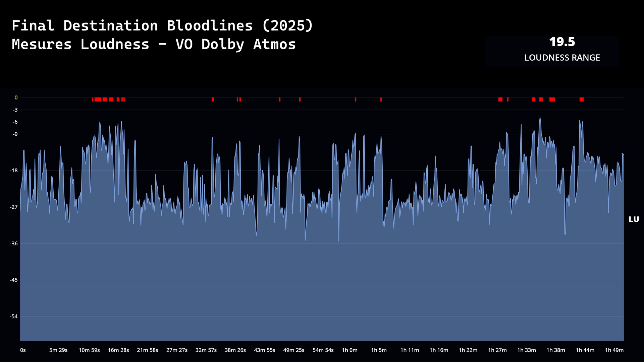The width and height of the screenshot is (644, 362).
Task: Click the 1h 27m time label
Action: (497, 350)
